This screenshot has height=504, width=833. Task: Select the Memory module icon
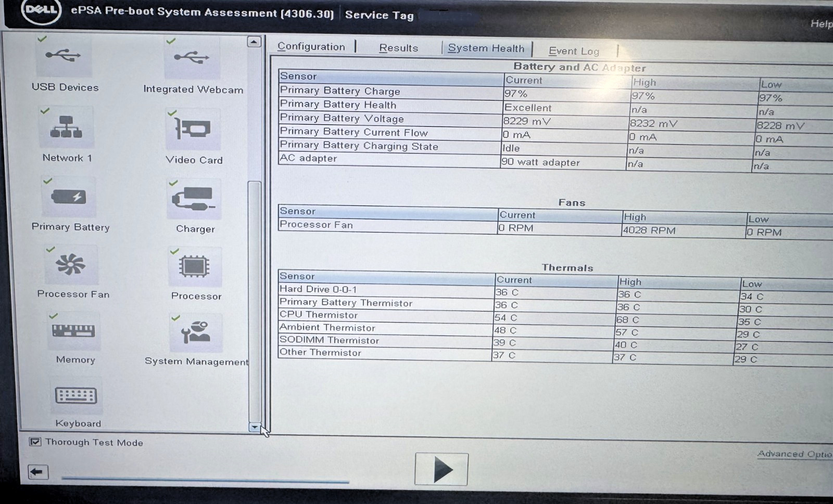[x=73, y=331]
